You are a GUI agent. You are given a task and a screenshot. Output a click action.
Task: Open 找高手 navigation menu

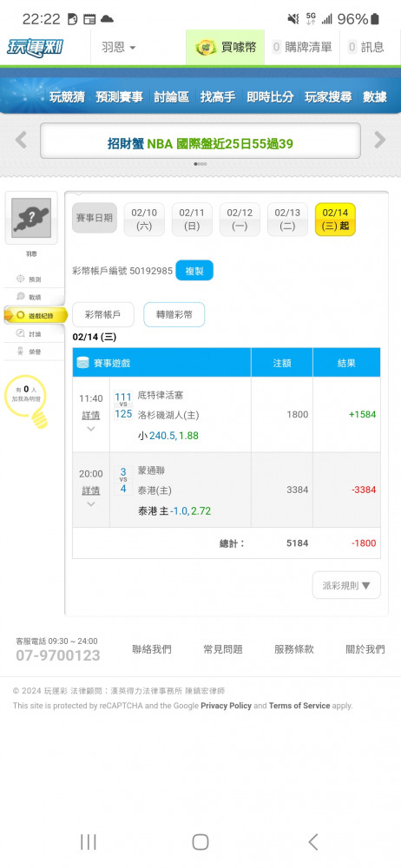[x=218, y=97]
